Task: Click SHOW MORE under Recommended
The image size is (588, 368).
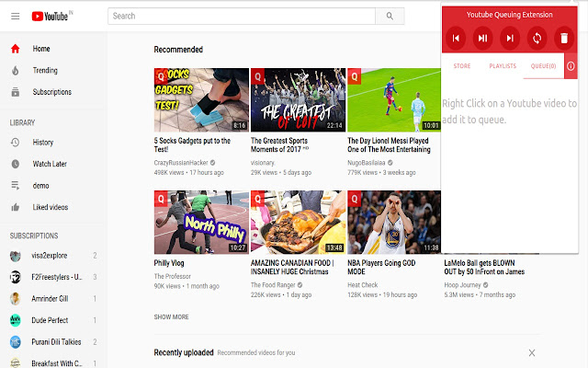Action: 172,316
